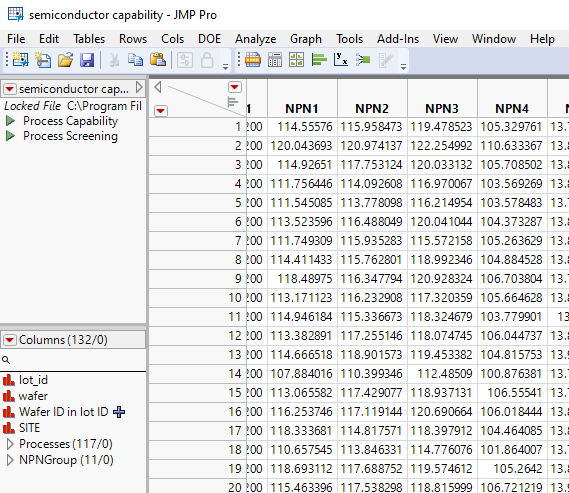Click the search magnifier in Columns panel
This screenshot has width=569, height=493.
tap(6, 360)
